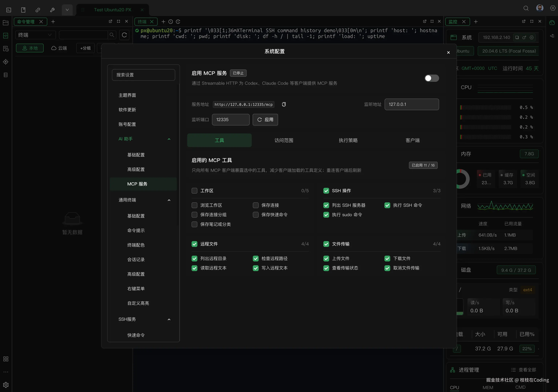Enable the 保存笔记或分类 tool
Screen dimensions: 558x392
194,224
